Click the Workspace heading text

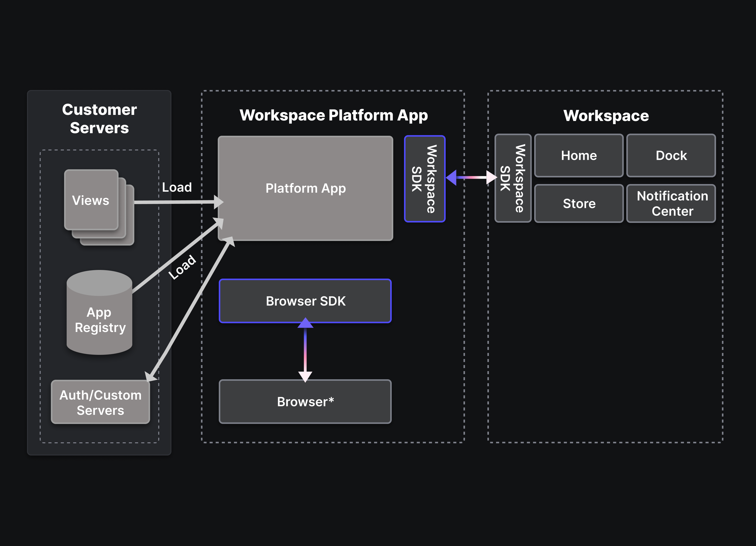click(606, 116)
